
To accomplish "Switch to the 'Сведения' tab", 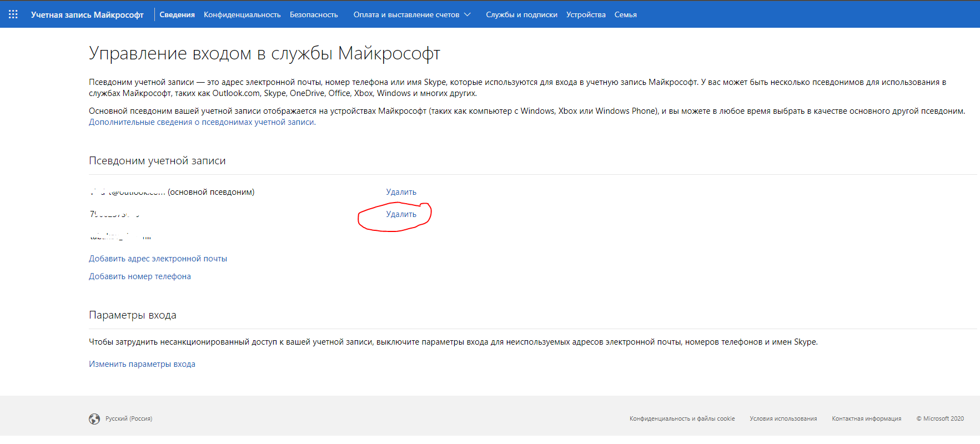I will point(177,15).
